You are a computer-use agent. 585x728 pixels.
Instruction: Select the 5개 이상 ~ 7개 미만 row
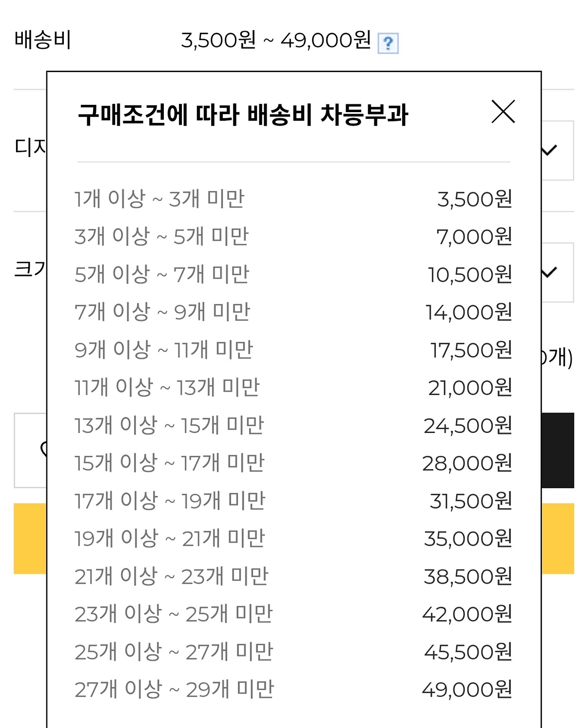point(162,275)
